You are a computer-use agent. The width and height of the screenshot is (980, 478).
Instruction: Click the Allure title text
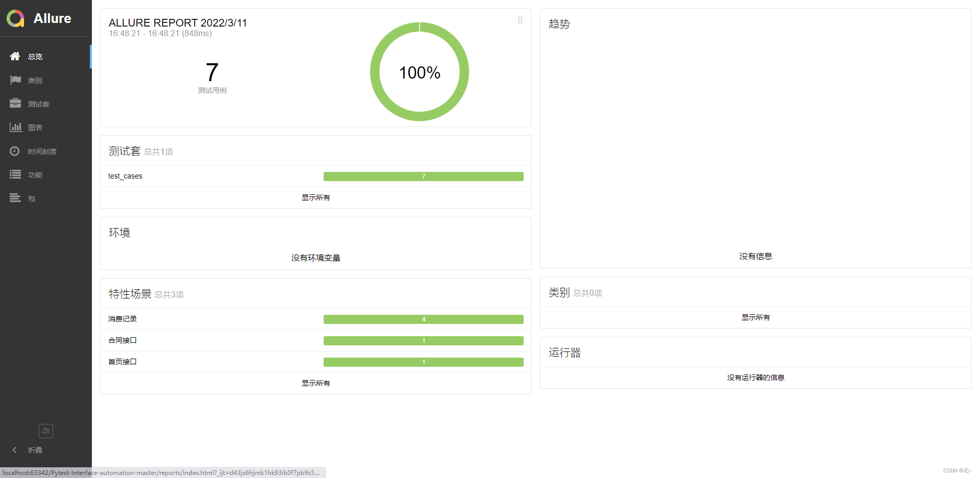(52, 18)
